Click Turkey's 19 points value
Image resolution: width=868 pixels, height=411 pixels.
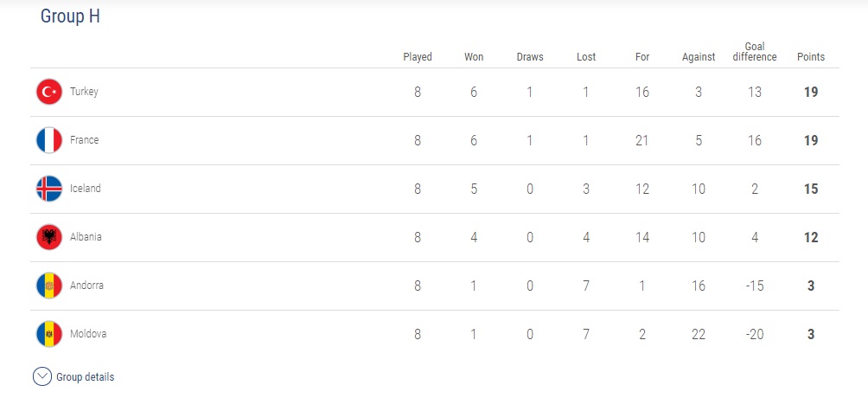811,92
